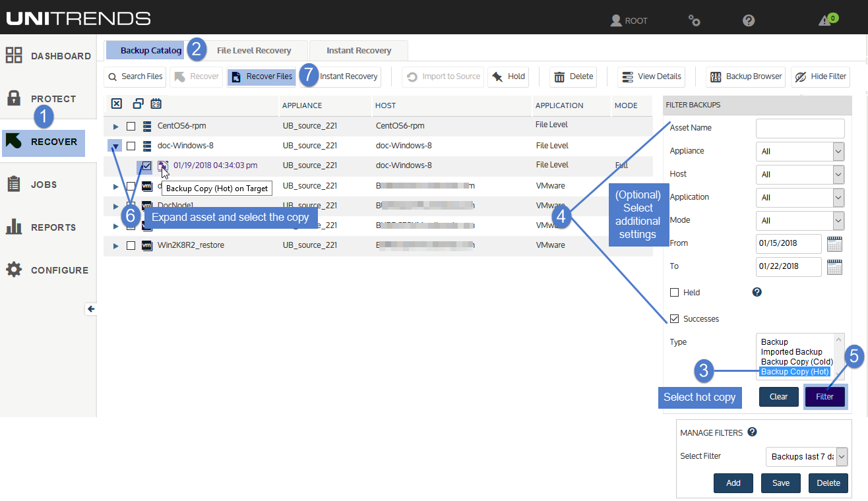This screenshot has width=868, height=501.
Task: Click the Clear filter button
Action: (779, 397)
